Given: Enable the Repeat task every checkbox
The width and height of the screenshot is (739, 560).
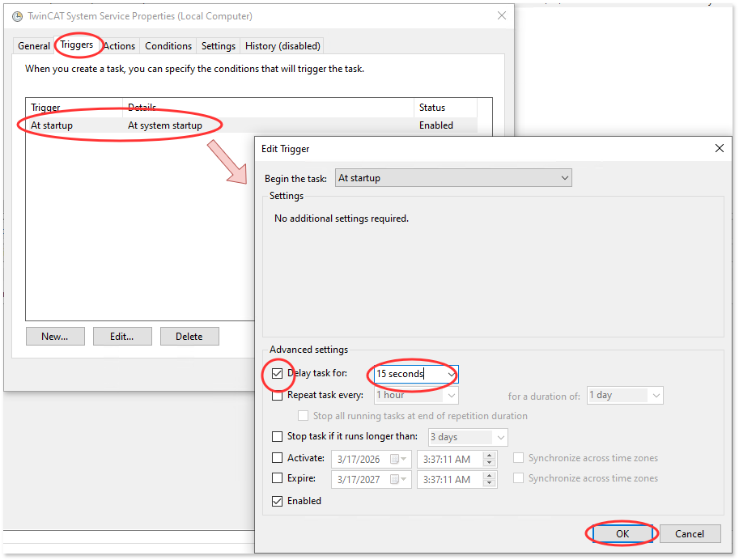Looking at the screenshot, I should click(278, 395).
